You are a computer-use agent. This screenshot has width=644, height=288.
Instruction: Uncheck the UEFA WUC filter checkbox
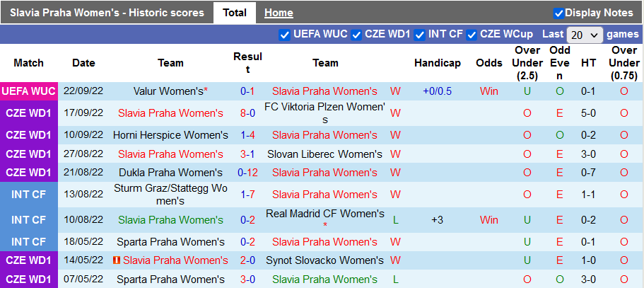(284, 35)
